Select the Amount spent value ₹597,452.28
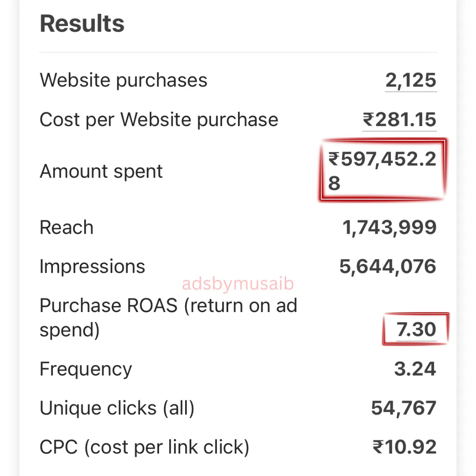 (x=382, y=171)
